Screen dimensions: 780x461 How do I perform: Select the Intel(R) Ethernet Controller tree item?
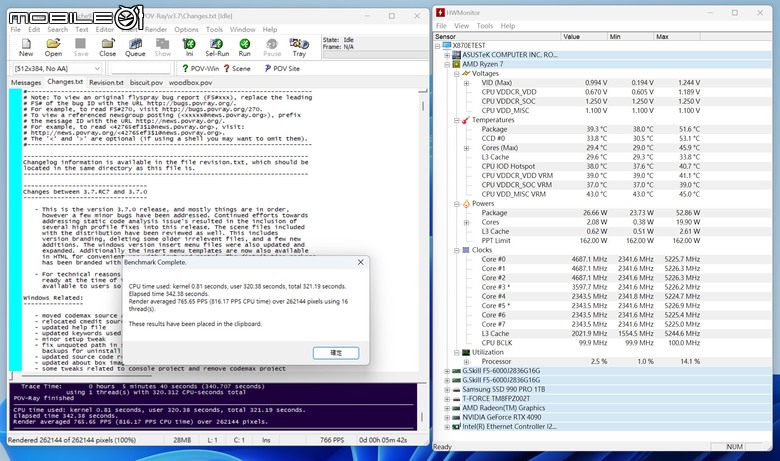pos(509,426)
